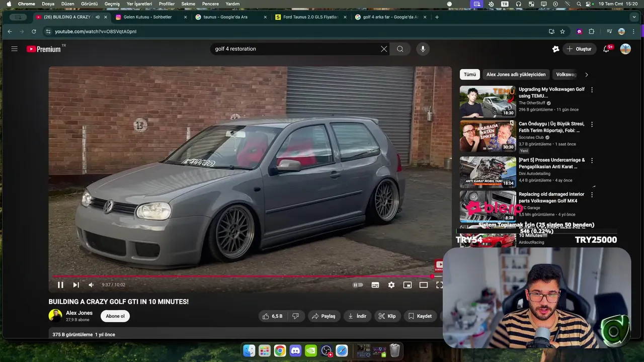
Task: Dislike the video
Action: point(296,316)
